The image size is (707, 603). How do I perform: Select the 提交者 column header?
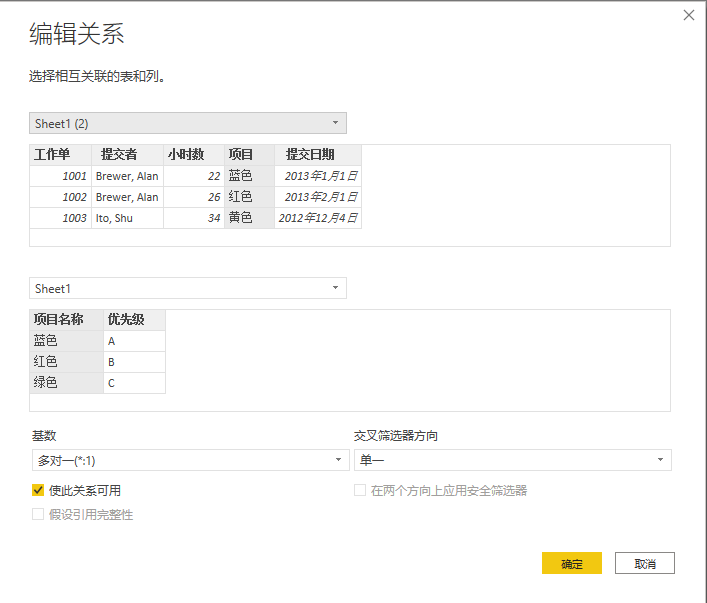[x=119, y=155]
